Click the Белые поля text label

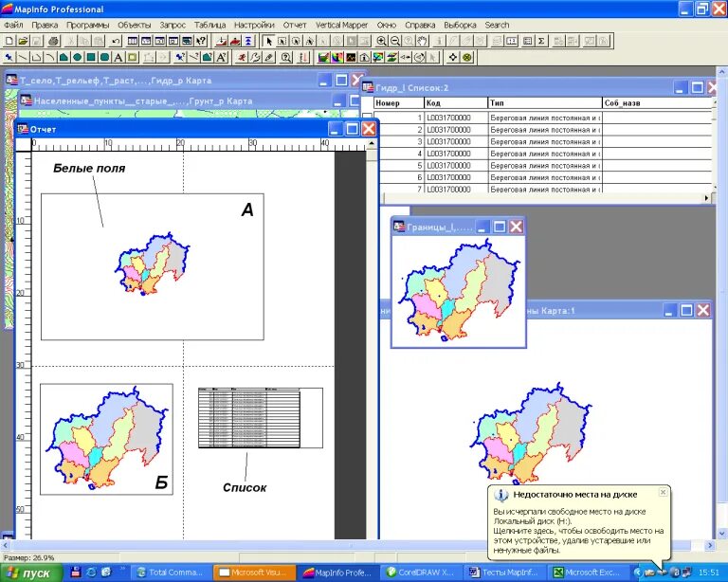pyautogui.click(x=89, y=168)
